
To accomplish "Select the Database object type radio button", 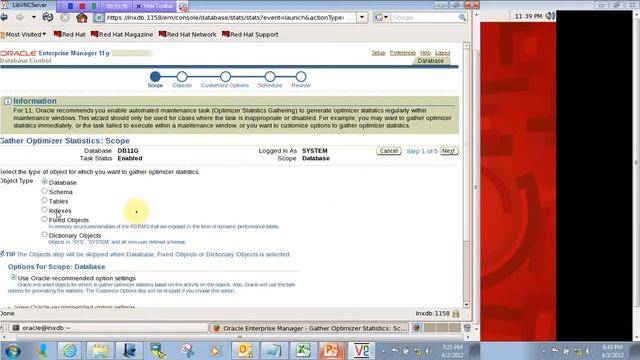I will coord(44,182).
